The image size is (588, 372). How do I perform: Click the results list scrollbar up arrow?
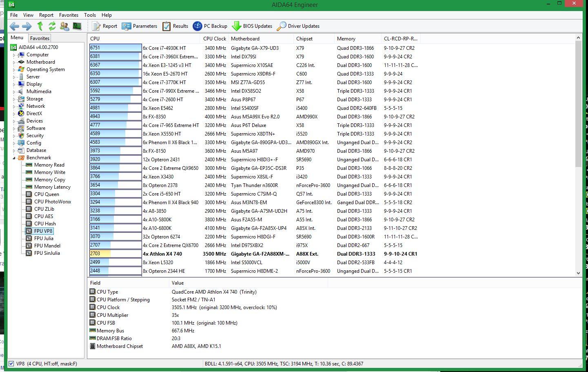tap(578, 38)
